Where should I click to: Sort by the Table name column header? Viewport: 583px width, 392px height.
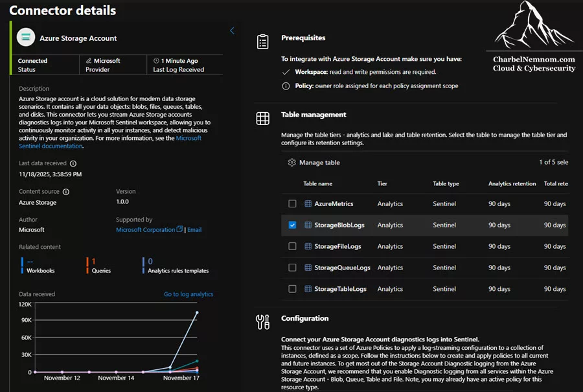[x=318, y=183]
